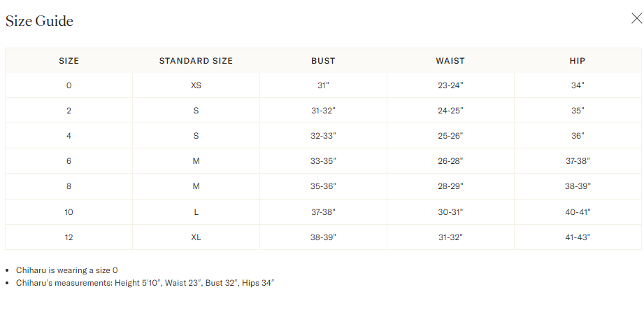
Task: Select the 33-35" bust measurement cell
Action: click(323, 161)
